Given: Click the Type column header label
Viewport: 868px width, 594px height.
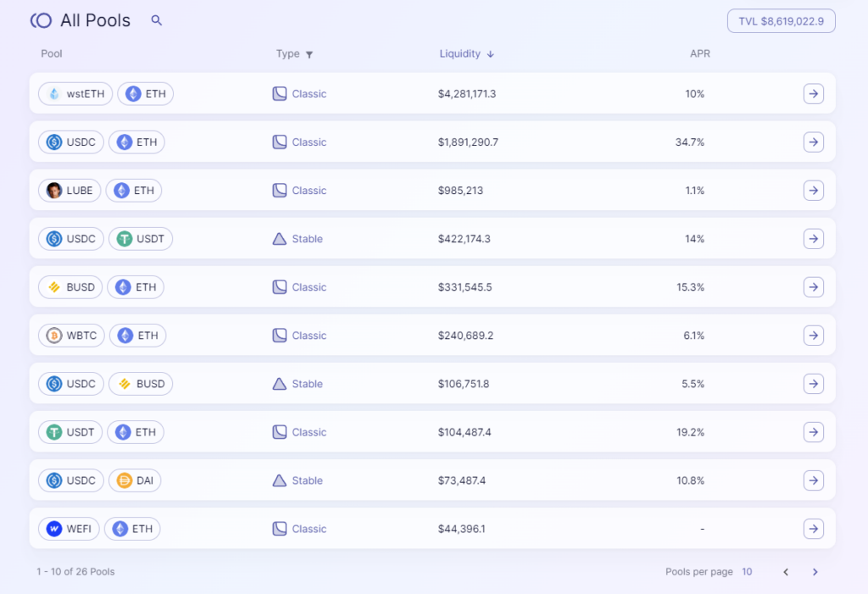Looking at the screenshot, I should (x=288, y=53).
